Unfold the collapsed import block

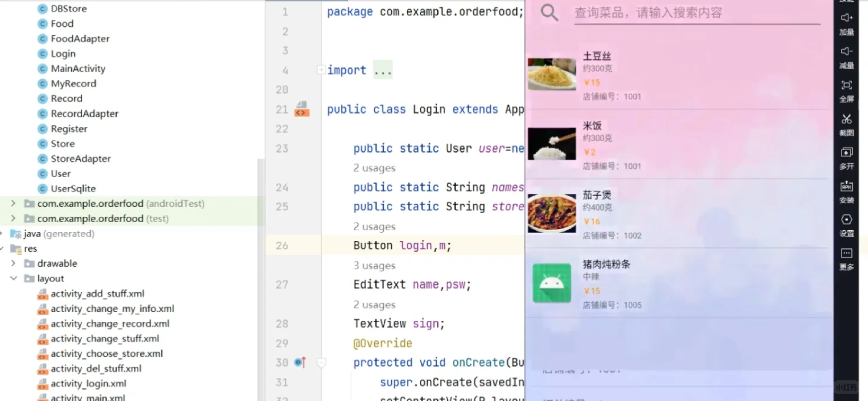click(321, 70)
